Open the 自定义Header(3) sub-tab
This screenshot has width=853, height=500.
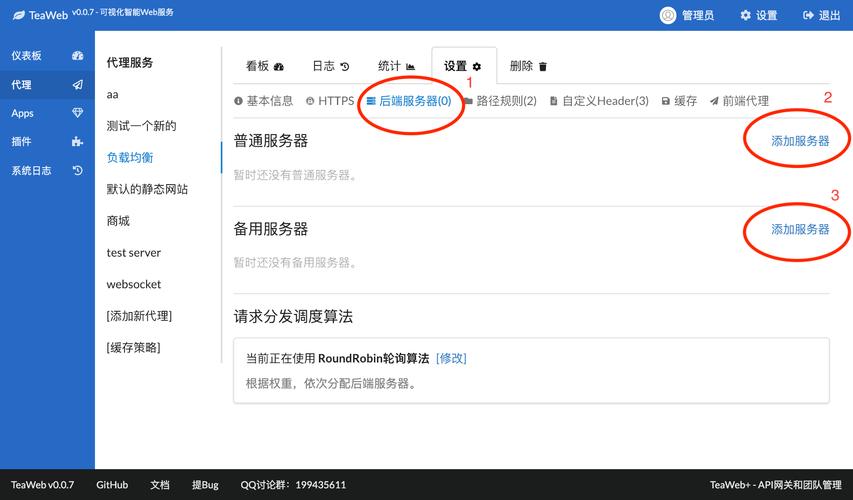coord(599,101)
